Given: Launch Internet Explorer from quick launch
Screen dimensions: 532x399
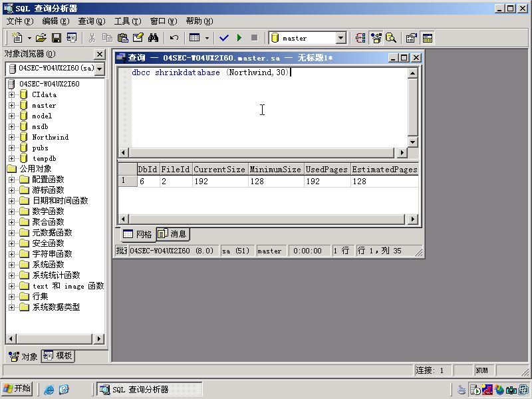Looking at the screenshot, I should 49,390.
